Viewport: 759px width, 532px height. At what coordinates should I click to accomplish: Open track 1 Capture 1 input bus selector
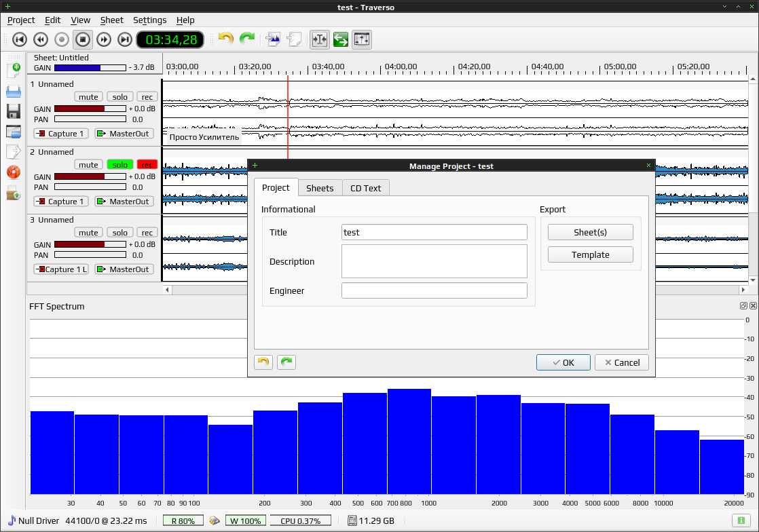tap(61, 134)
